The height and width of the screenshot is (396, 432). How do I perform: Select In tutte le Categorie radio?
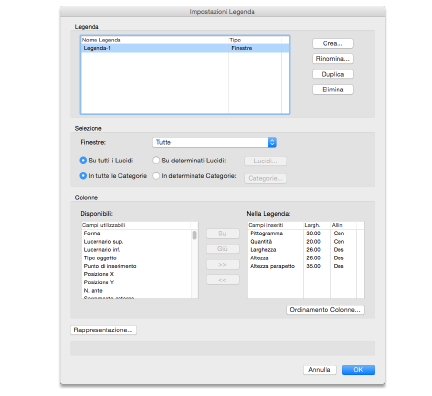pyautogui.click(x=83, y=176)
